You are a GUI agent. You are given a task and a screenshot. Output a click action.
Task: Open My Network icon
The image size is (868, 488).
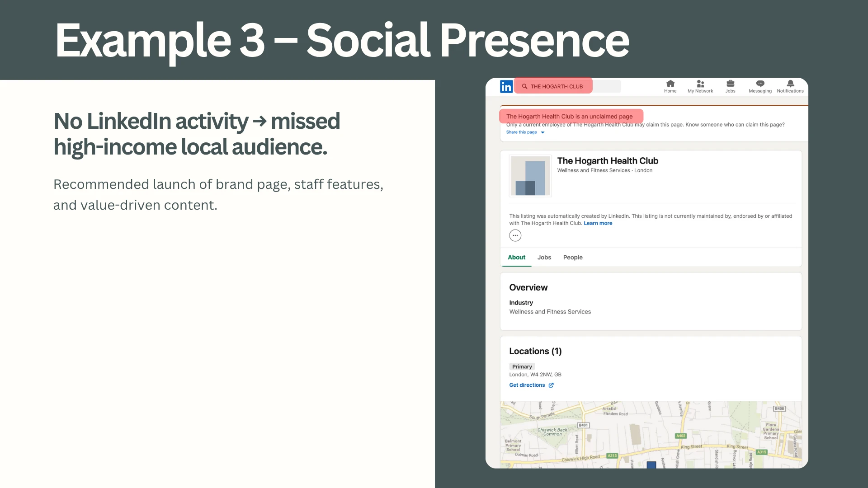click(700, 84)
